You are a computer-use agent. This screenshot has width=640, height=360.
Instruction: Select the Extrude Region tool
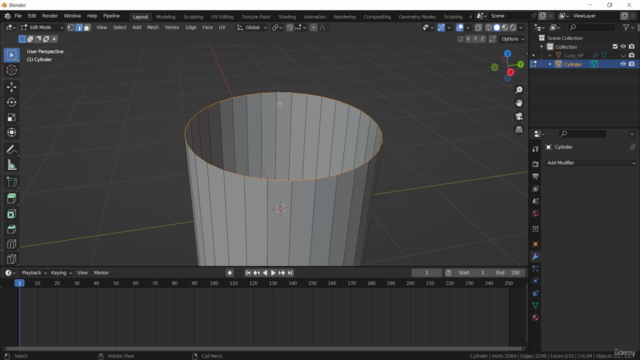point(11,199)
